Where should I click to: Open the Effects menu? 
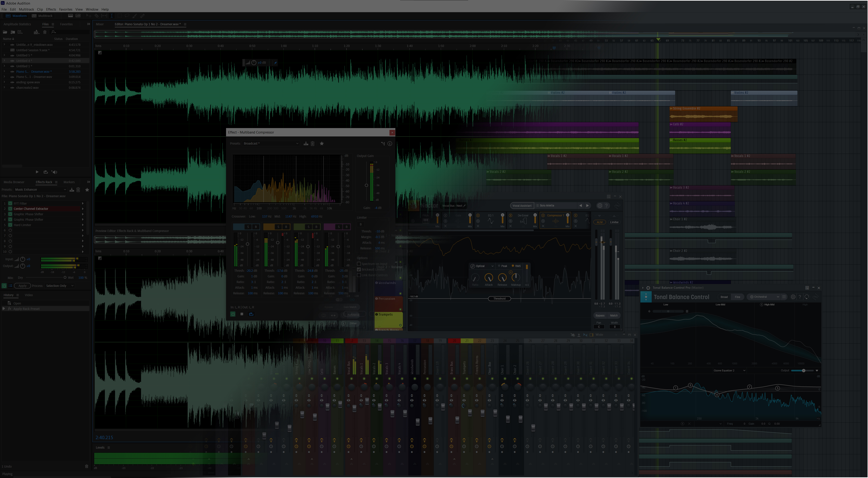(51, 9)
